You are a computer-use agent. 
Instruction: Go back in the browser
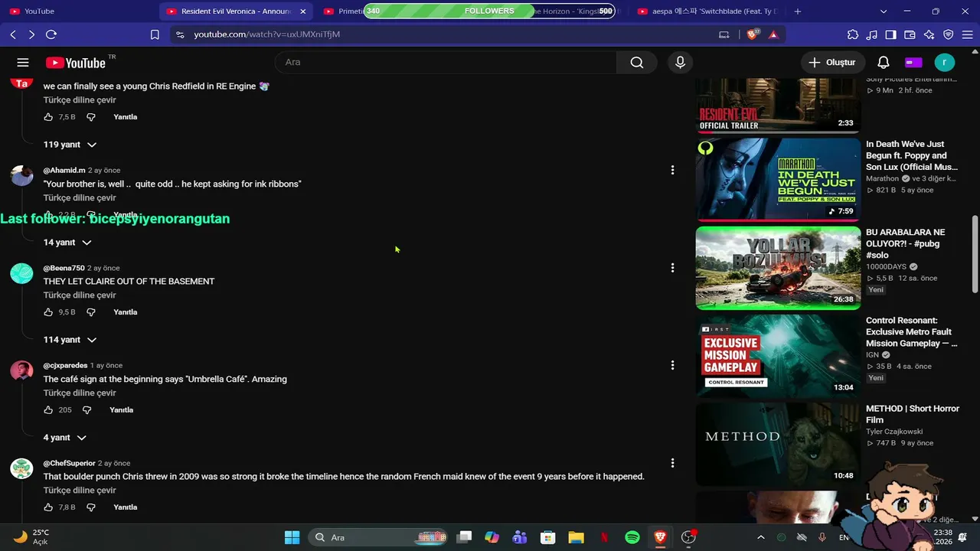13,34
